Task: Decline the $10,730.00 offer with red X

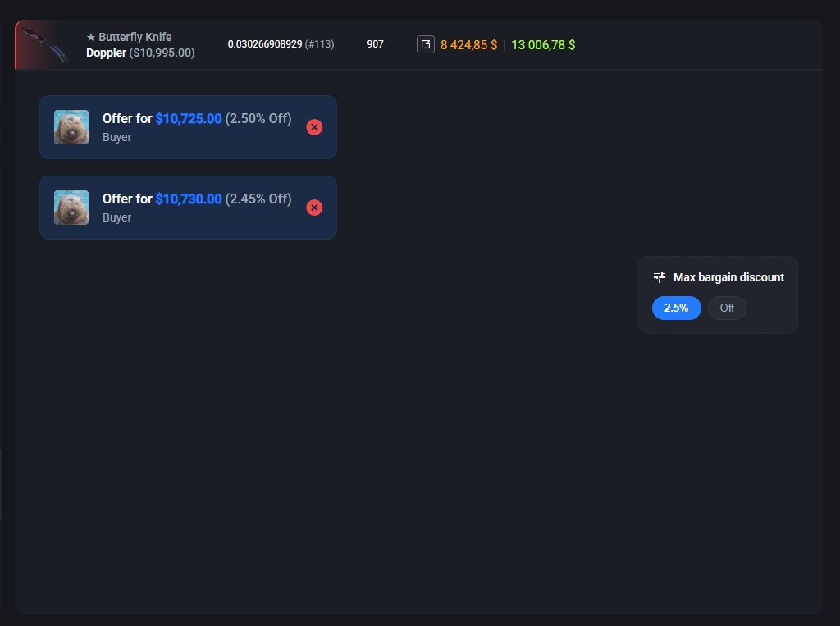Action: pos(314,208)
